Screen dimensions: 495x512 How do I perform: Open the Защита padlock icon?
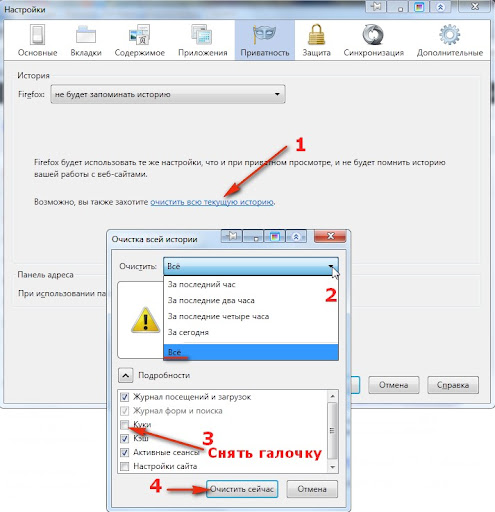click(316, 34)
